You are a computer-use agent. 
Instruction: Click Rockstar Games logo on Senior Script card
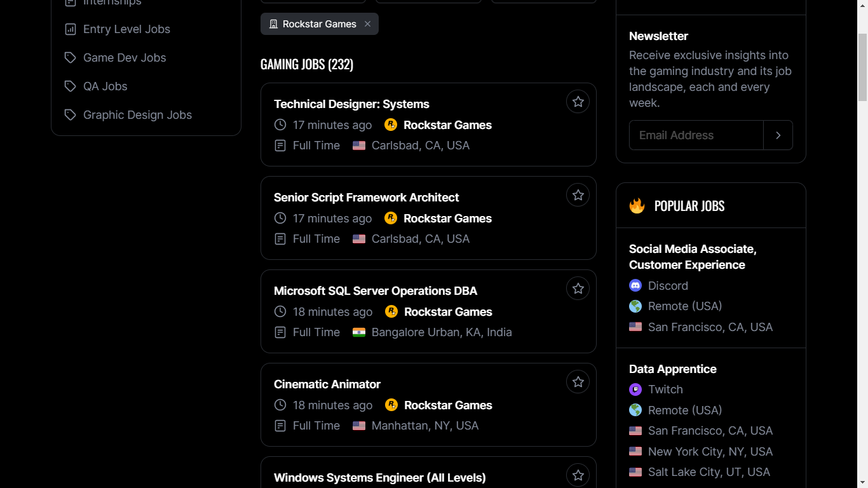(391, 218)
